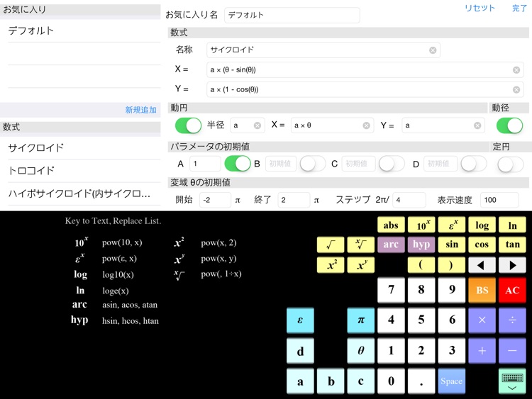Viewport: 532px width, 399px height.
Task: Tap the variable a key
Action: pos(300,381)
